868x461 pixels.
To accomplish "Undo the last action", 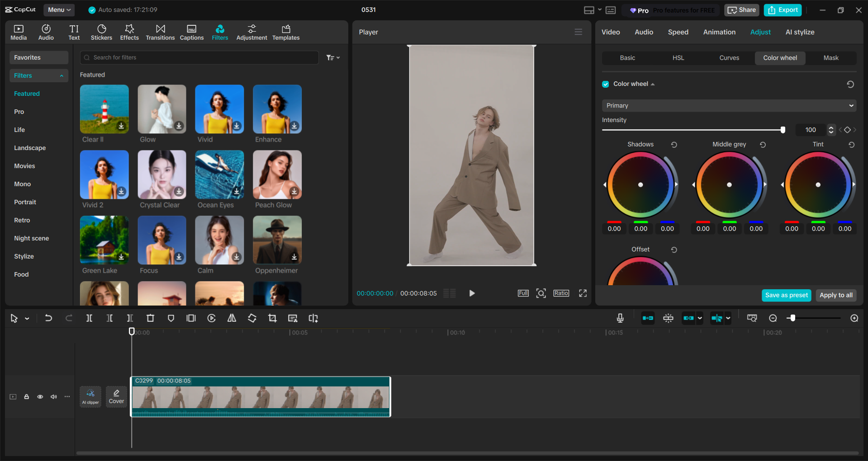I will [x=48, y=318].
